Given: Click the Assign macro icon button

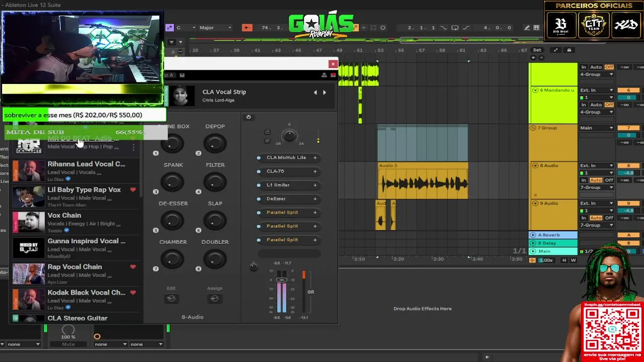Looking at the screenshot, I should point(214,299).
